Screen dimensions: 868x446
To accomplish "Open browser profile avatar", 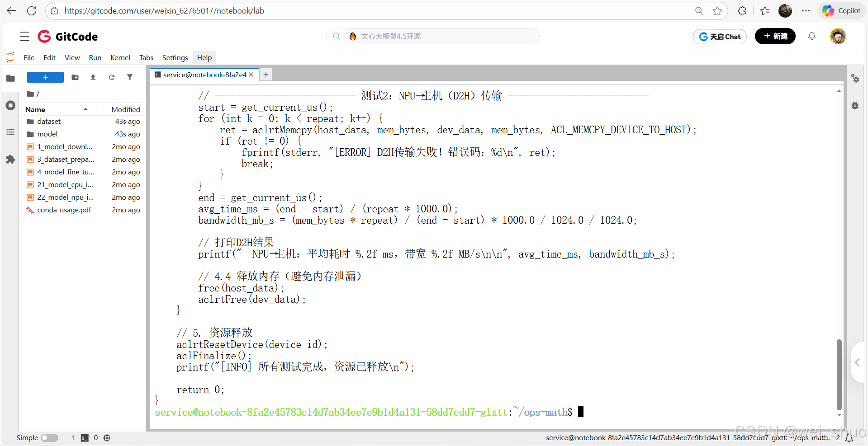I will click(x=785, y=11).
